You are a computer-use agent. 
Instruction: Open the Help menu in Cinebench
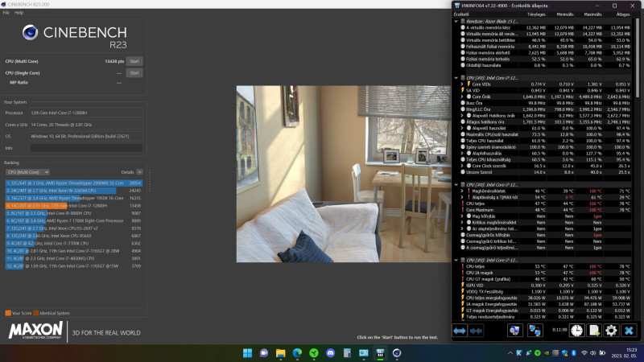[x=19, y=13]
